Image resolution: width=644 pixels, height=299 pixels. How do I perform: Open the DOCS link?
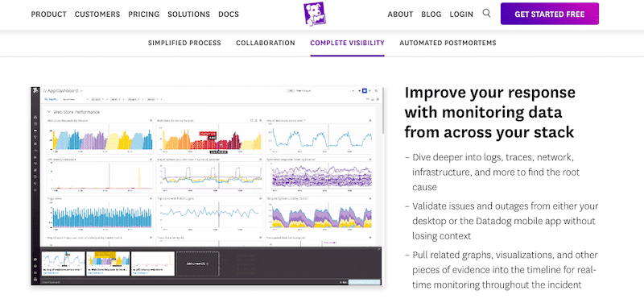[229, 15]
